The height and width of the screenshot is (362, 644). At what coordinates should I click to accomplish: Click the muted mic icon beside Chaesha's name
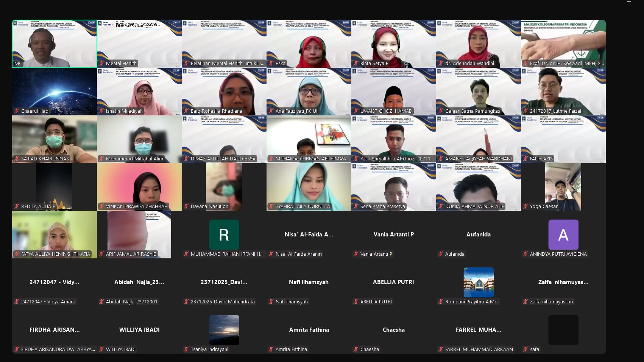[x=356, y=349]
